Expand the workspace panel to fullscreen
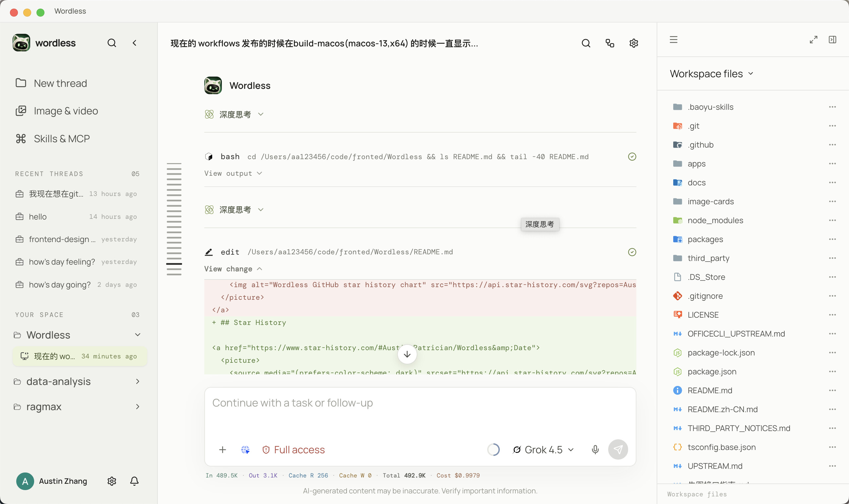Viewport: 849px width, 504px height. (813, 40)
